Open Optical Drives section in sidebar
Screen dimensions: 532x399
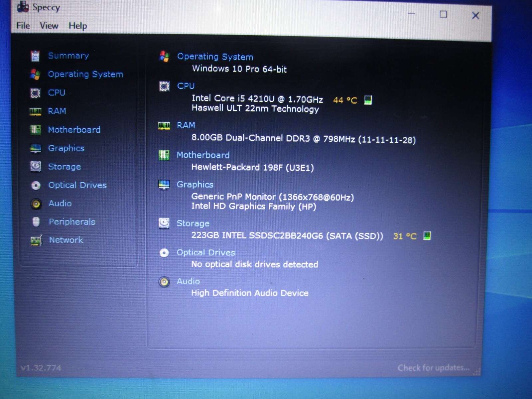coord(77,185)
